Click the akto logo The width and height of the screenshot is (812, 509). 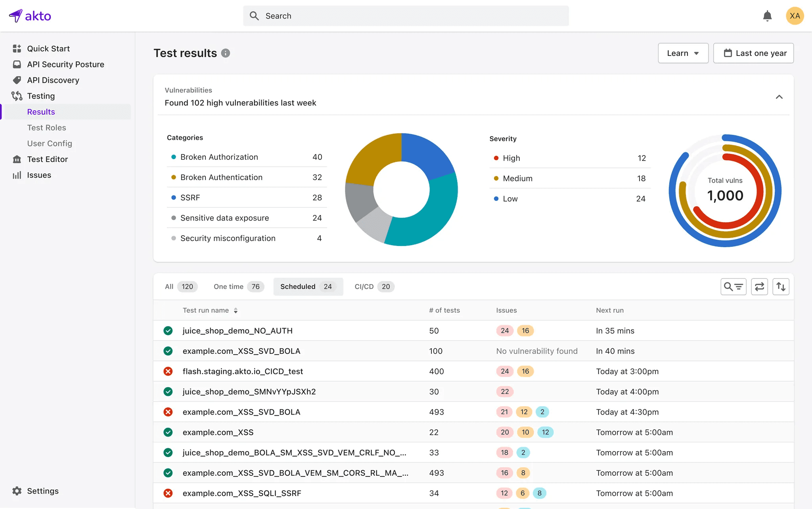[x=30, y=16]
